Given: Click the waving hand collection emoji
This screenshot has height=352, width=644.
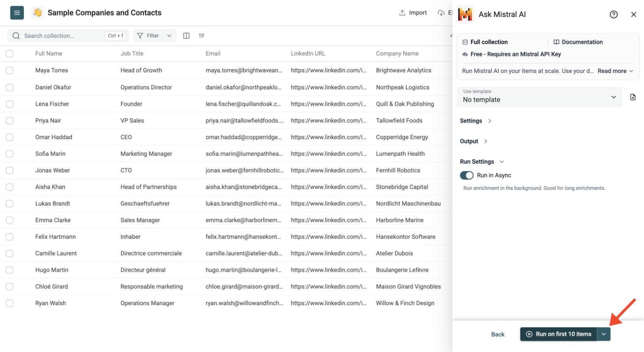Looking at the screenshot, I should click(x=37, y=13).
